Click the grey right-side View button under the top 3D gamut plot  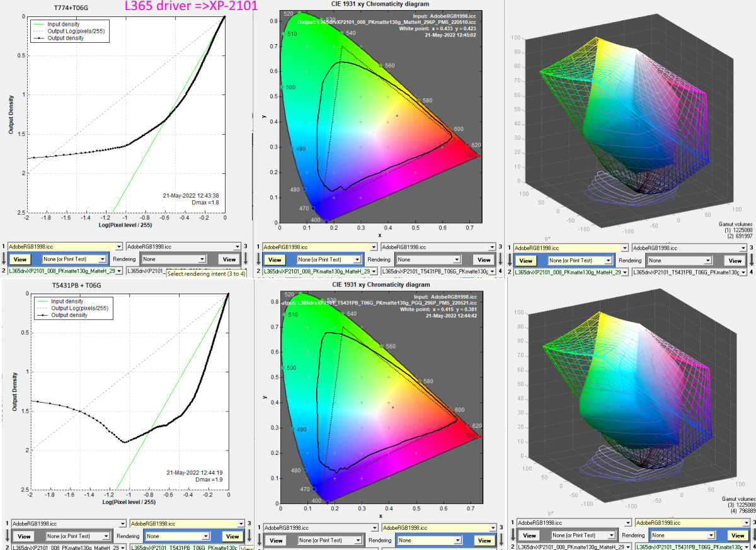click(x=735, y=260)
